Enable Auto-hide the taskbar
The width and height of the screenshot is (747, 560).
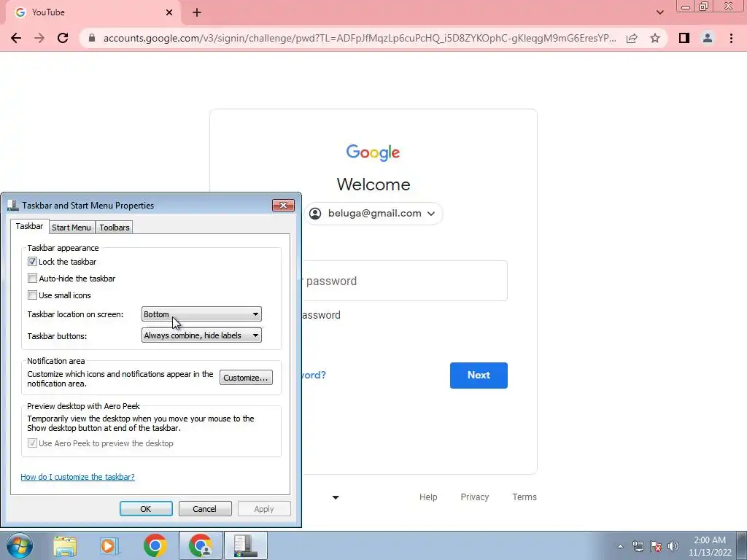pyautogui.click(x=32, y=278)
